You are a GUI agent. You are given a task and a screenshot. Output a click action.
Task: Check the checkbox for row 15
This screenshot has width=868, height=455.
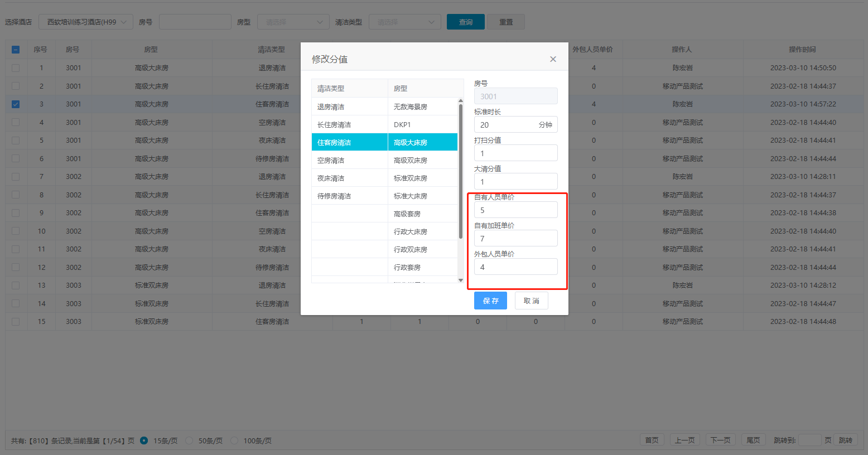click(16, 322)
